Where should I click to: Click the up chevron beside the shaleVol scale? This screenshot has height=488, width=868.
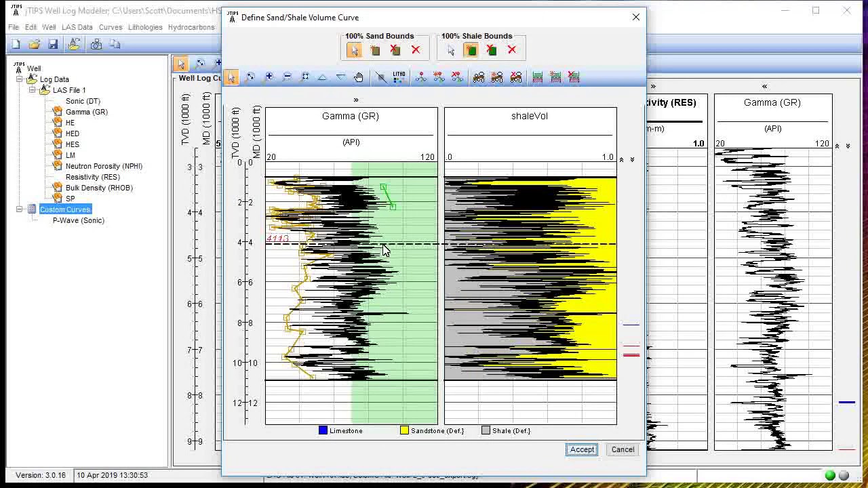621,159
